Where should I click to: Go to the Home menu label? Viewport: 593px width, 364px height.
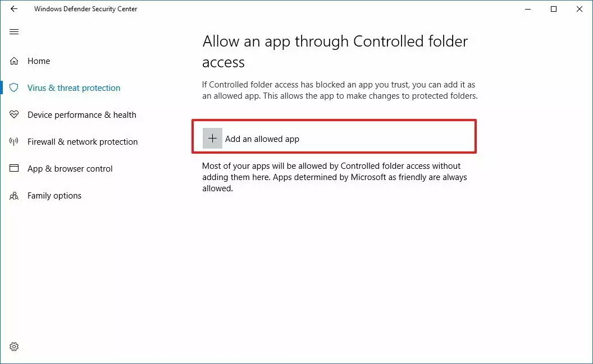pyautogui.click(x=39, y=61)
